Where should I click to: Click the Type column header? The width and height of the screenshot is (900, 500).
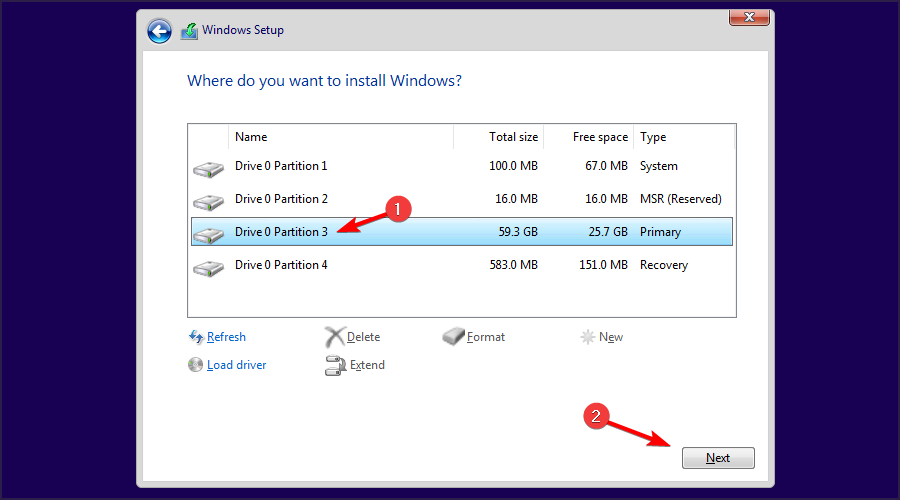click(x=653, y=137)
